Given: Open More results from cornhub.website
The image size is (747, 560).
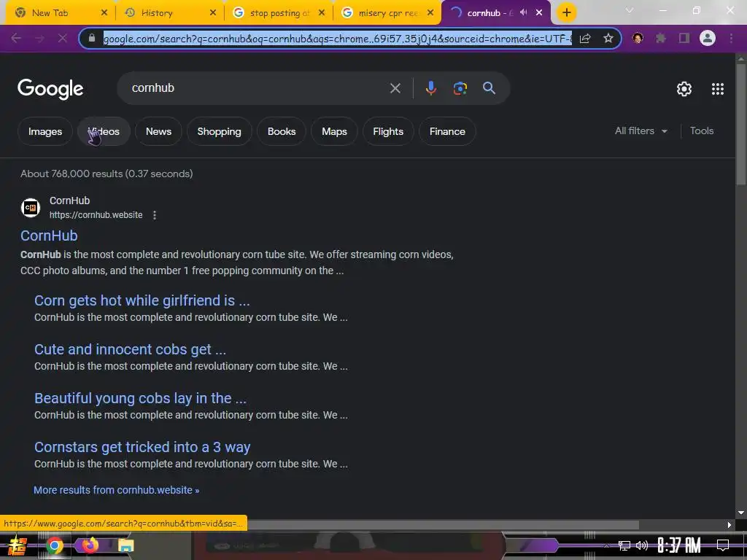Looking at the screenshot, I should point(116,490).
